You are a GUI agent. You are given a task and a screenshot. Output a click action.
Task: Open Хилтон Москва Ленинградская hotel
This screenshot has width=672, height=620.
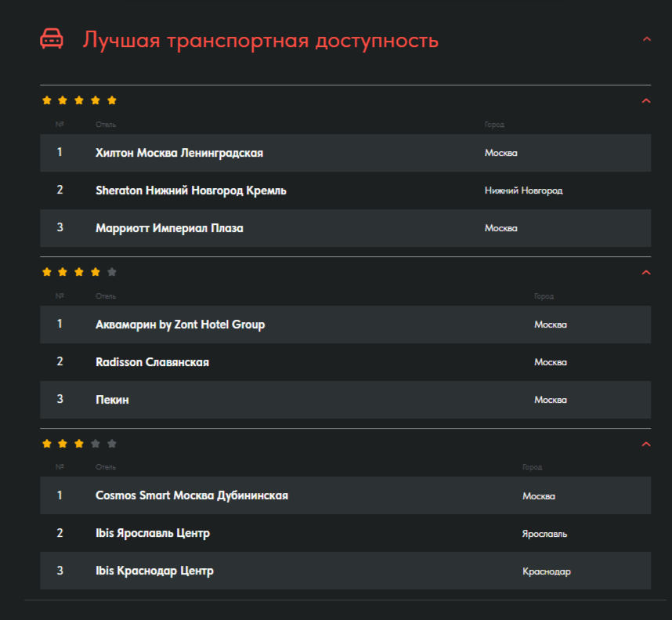[179, 153]
